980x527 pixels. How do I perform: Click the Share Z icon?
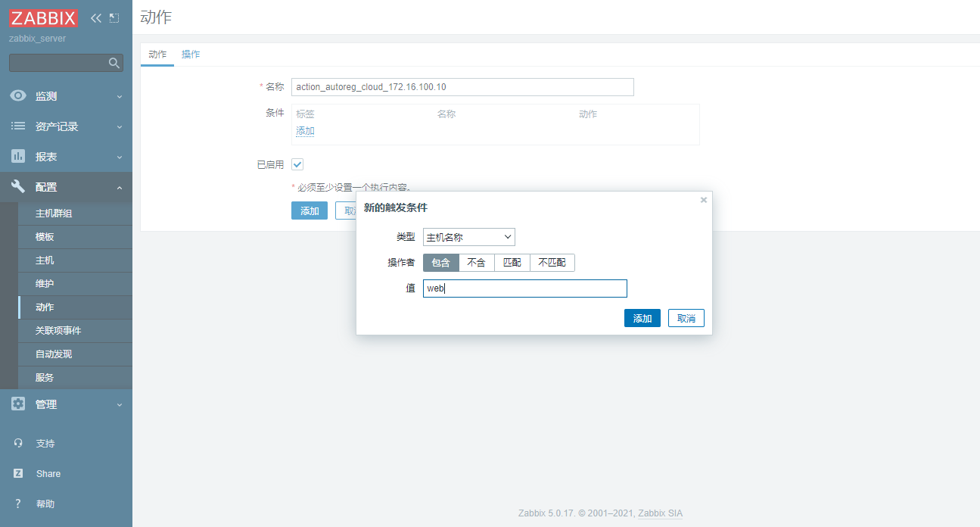(x=18, y=473)
